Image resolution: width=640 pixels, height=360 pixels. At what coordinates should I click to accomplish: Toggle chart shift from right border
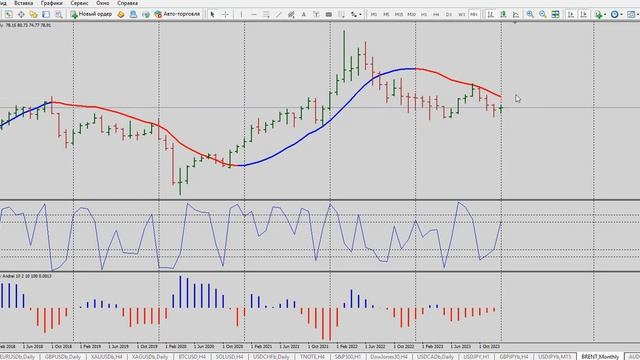pos(584,14)
